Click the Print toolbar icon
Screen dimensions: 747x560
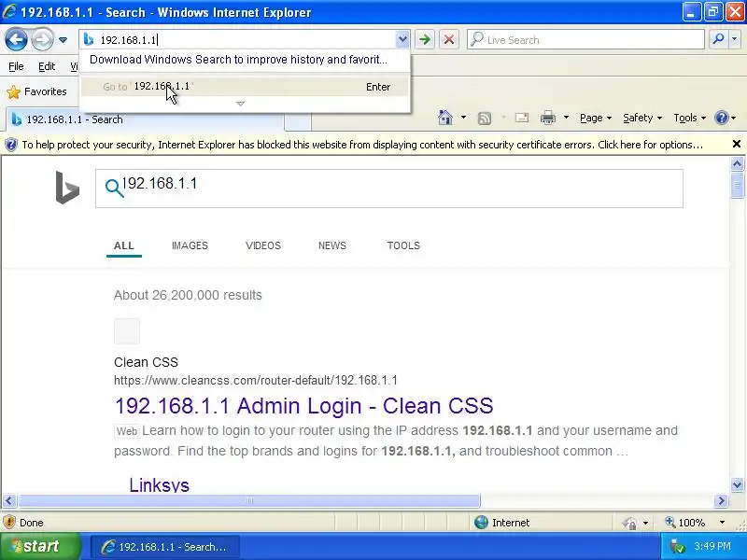point(548,118)
